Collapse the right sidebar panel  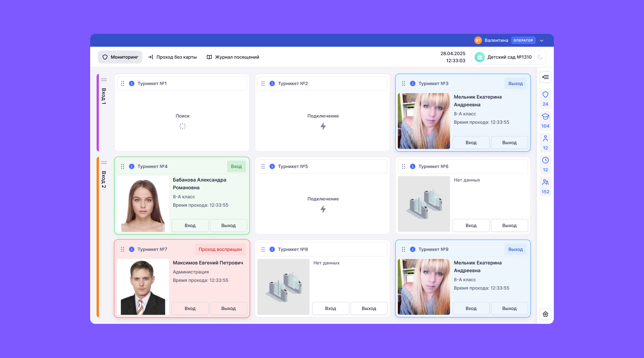(545, 77)
